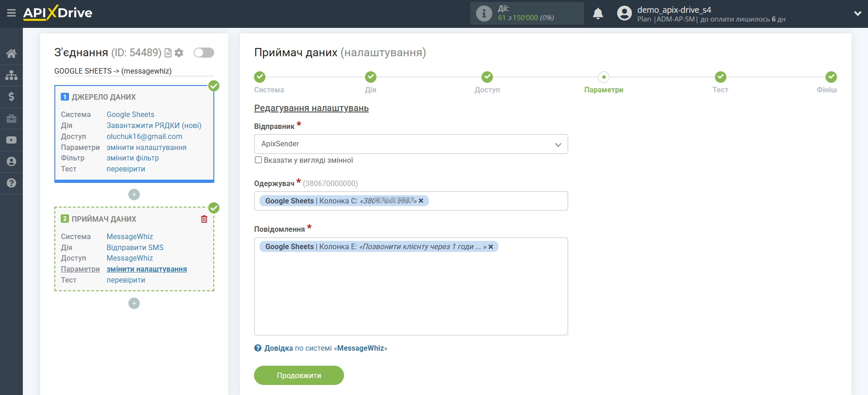Go to the Фініш step
Image resolution: width=868 pixels, height=395 pixels.
pyautogui.click(x=831, y=77)
